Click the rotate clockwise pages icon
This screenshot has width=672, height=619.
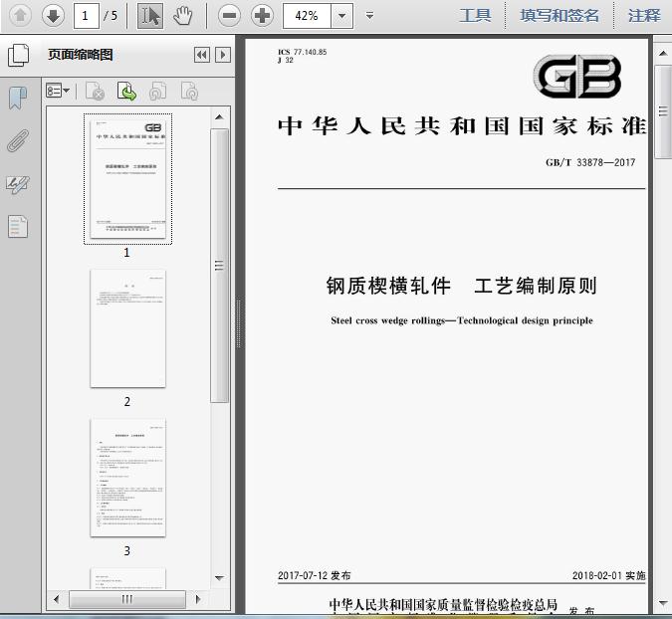[189, 91]
